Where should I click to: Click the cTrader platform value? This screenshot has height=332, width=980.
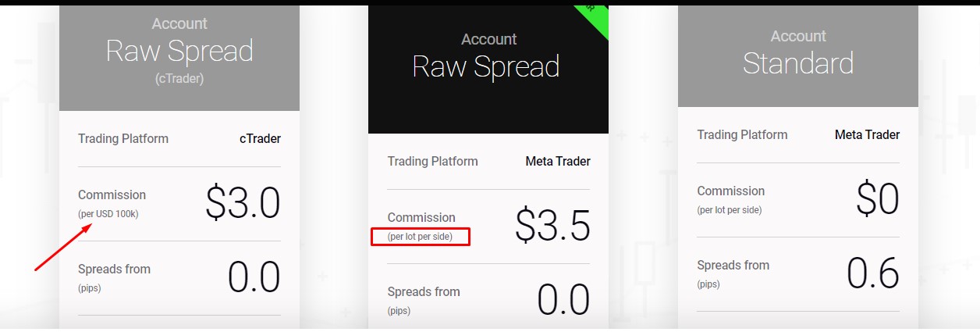pos(260,139)
